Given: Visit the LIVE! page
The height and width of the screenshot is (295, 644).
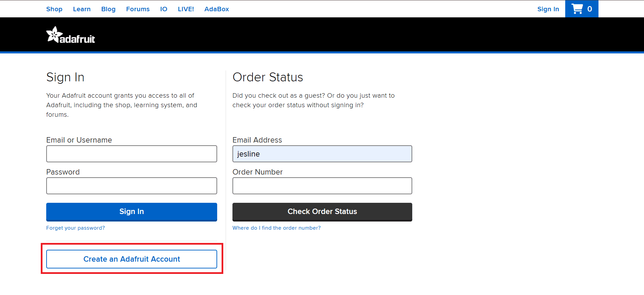Looking at the screenshot, I should click(186, 9).
